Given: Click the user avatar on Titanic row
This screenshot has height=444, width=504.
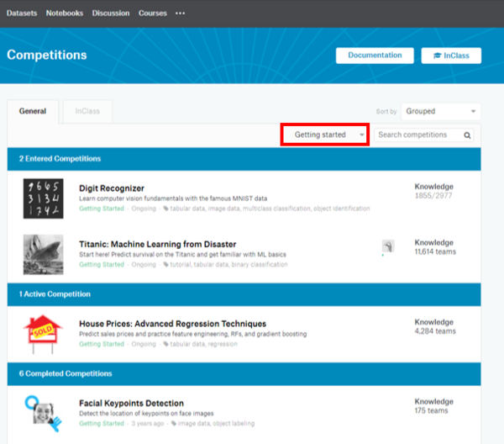Looking at the screenshot, I should coord(388,246).
